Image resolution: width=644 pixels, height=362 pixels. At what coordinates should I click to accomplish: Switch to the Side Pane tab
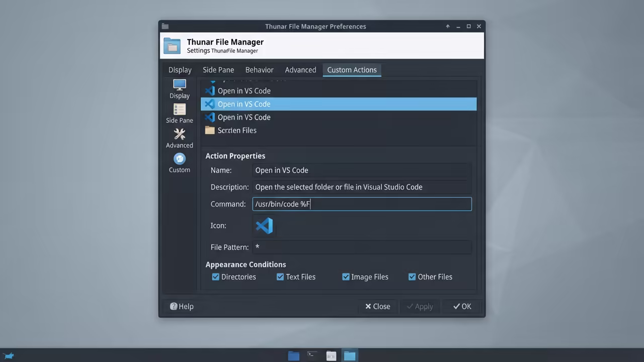(218, 70)
